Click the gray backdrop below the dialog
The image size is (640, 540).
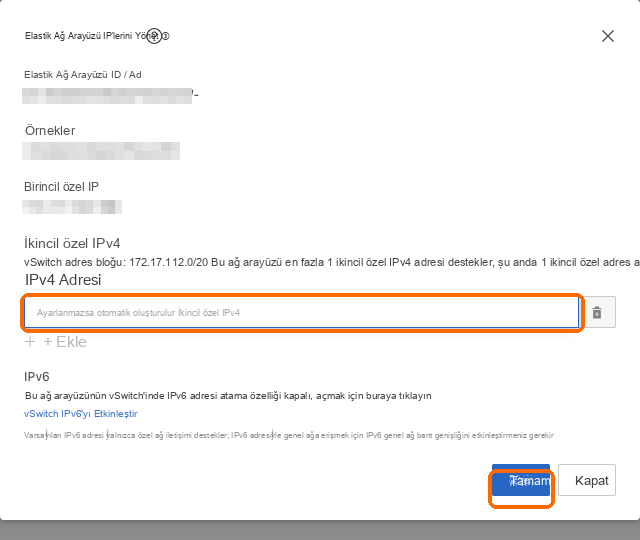[x=320, y=530]
